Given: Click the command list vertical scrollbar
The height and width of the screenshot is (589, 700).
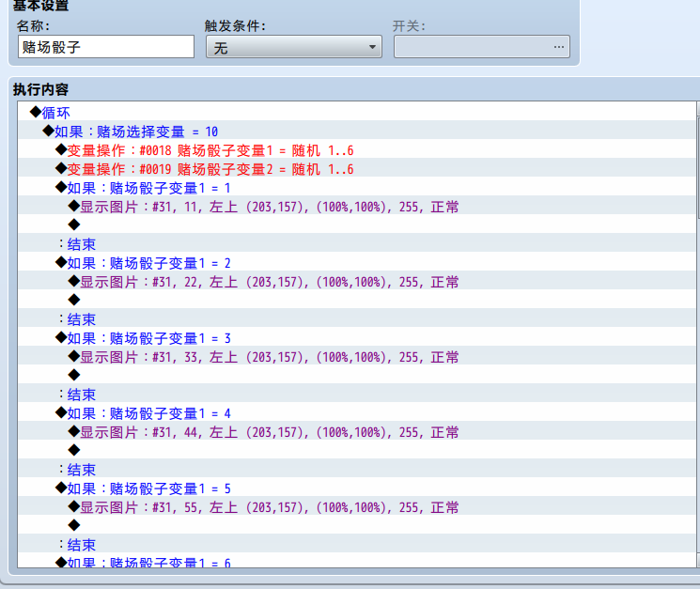Looking at the screenshot, I should coord(698,334).
